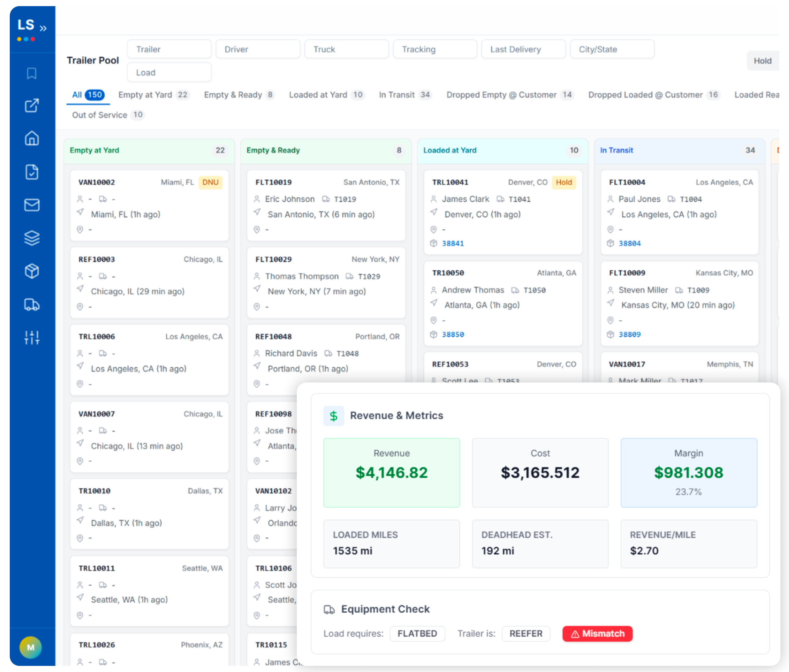Click the Empty at Yard column header
The height and width of the screenshot is (672, 789).
149,151
